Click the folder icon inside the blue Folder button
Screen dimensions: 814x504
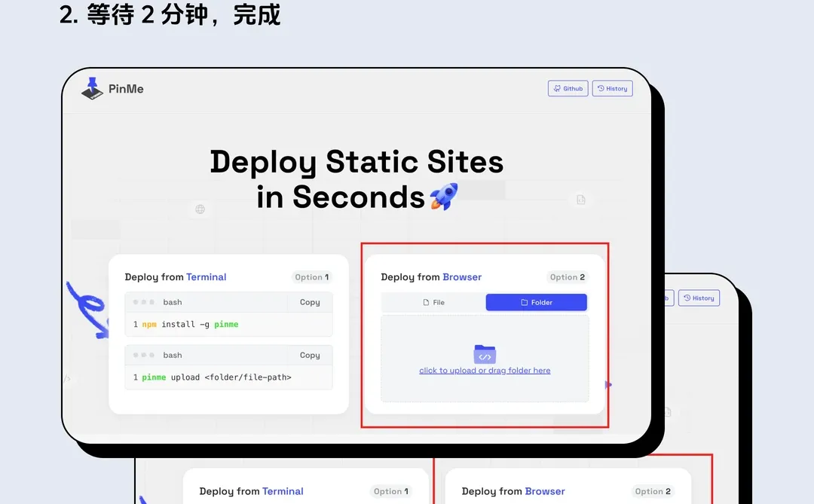(x=525, y=301)
